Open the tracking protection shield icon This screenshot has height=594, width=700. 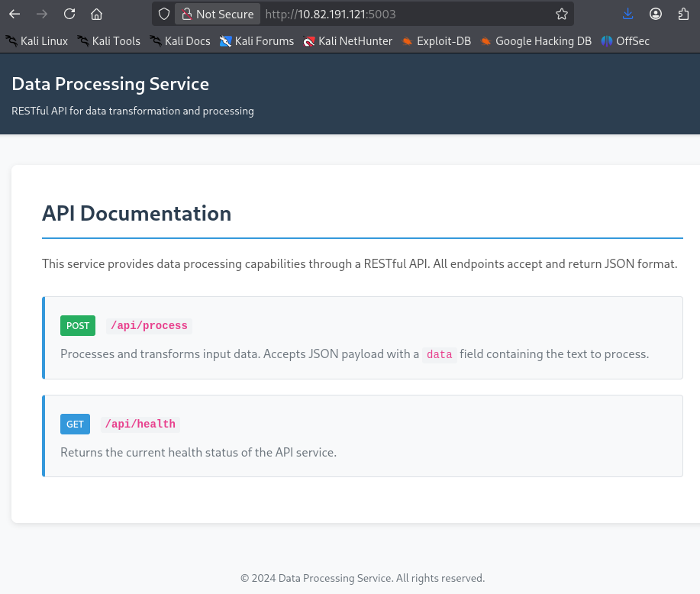point(164,15)
